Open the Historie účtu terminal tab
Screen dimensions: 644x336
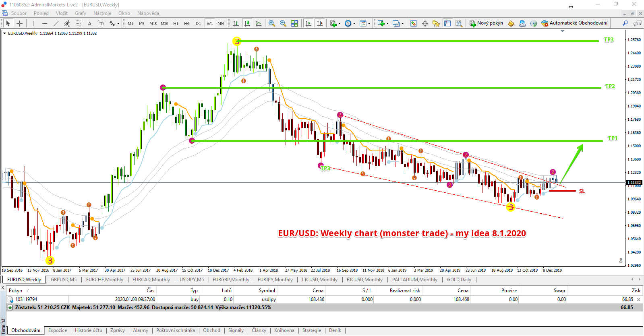pos(88,330)
